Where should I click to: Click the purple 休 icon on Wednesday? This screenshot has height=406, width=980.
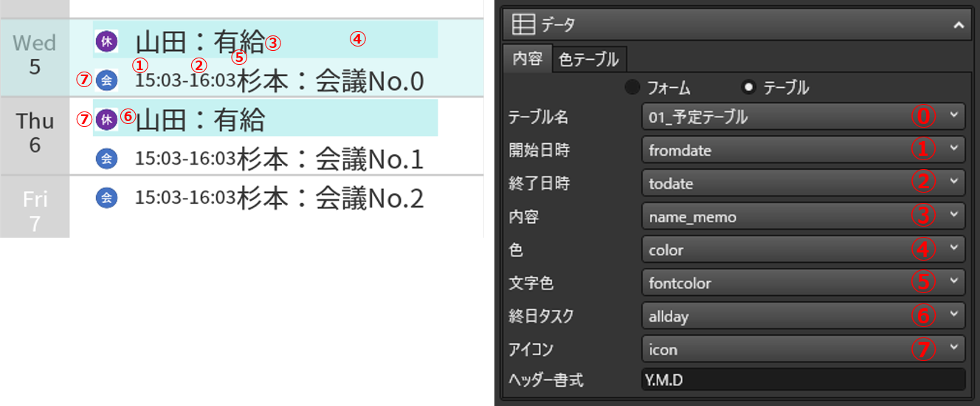pos(106,41)
